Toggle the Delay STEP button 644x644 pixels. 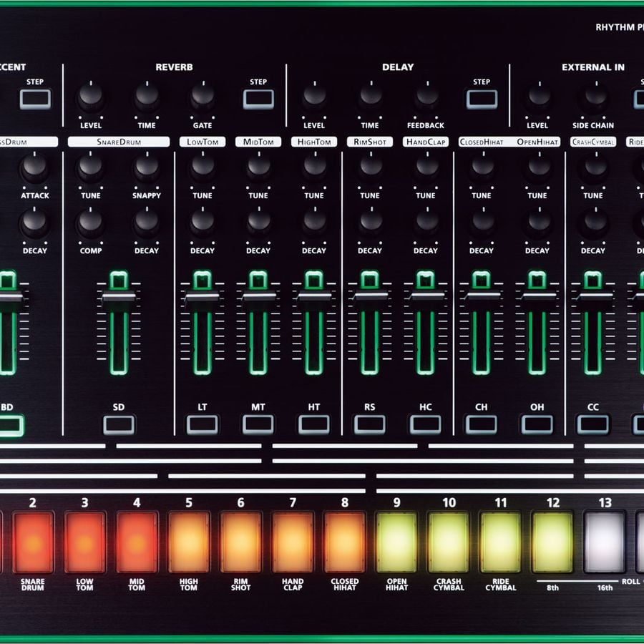(x=482, y=99)
